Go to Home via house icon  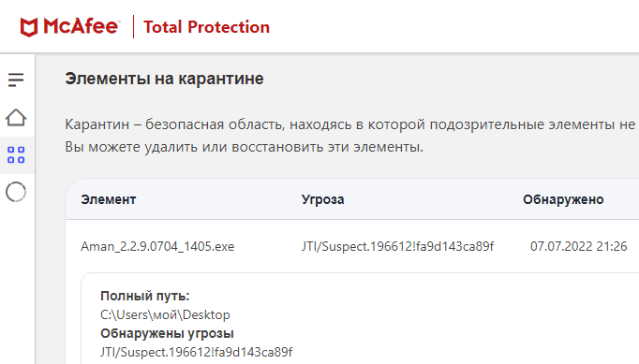coord(16,118)
